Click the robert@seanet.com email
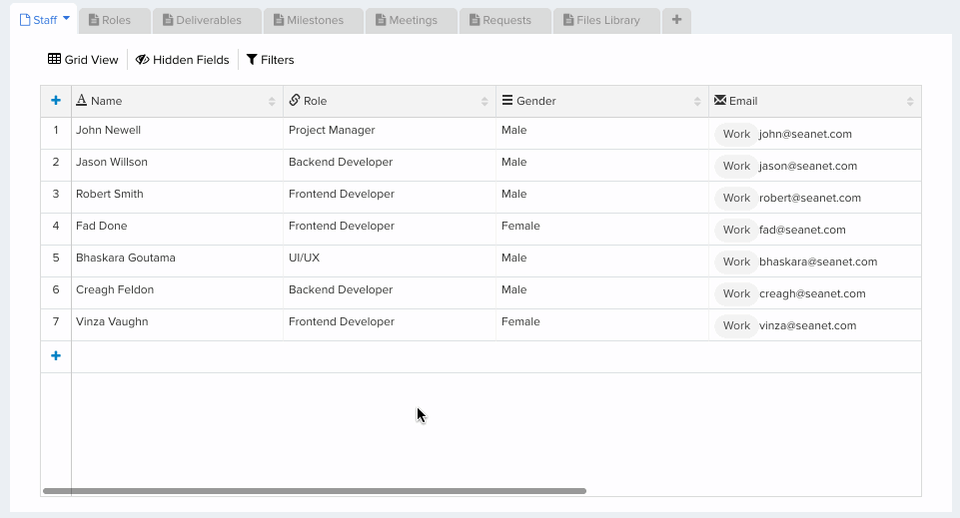Viewport: 960px width, 518px height. pyautogui.click(x=810, y=198)
